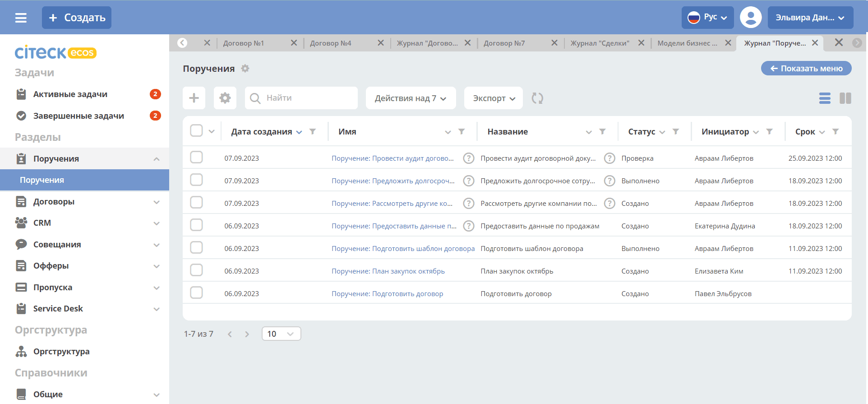Show help for Поручение: Предложить долгосроч name
This screenshot has height=404, width=868.
tap(469, 181)
